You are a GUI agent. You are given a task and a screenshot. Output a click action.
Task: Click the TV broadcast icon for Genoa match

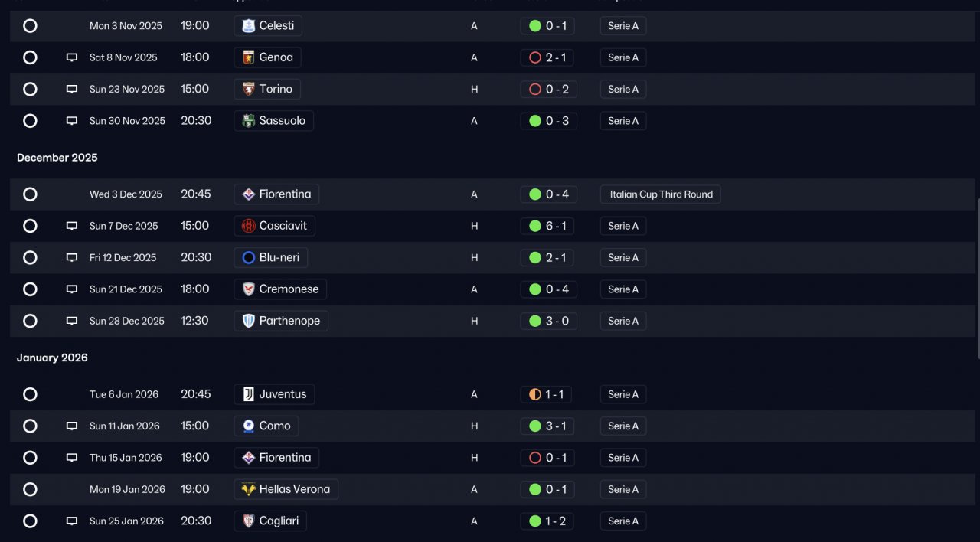(x=72, y=57)
